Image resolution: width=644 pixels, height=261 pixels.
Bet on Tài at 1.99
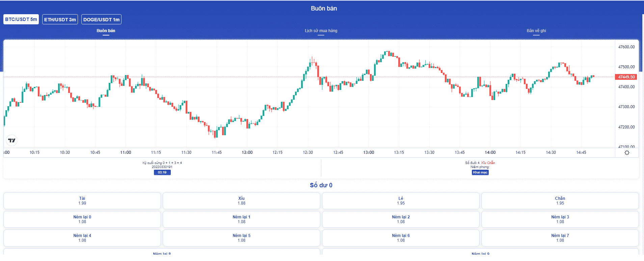point(82,201)
